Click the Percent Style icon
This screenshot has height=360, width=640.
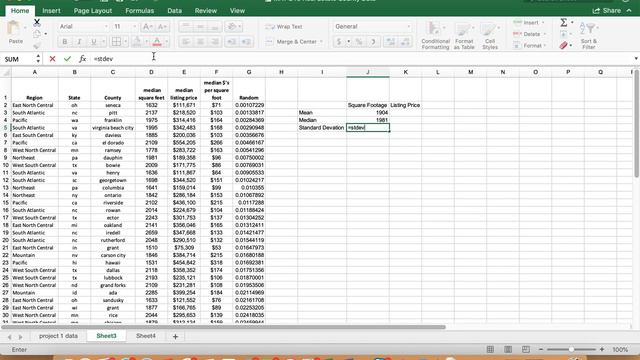[x=358, y=42]
